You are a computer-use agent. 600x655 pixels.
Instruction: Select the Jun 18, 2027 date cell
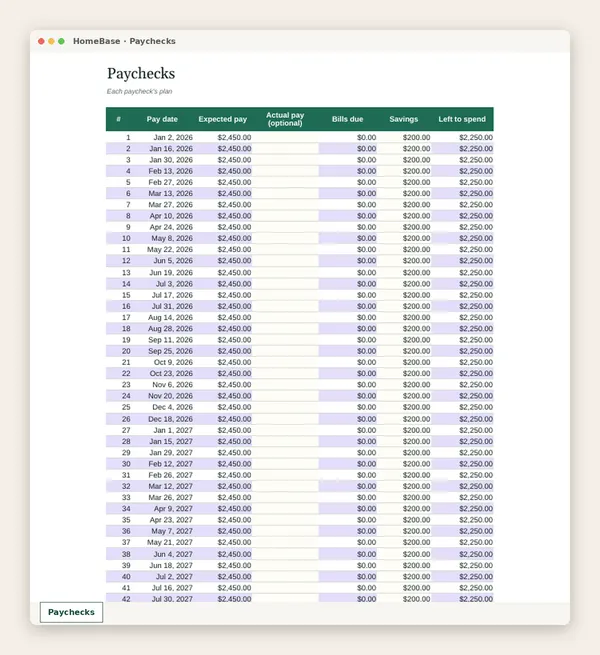pos(163,566)
